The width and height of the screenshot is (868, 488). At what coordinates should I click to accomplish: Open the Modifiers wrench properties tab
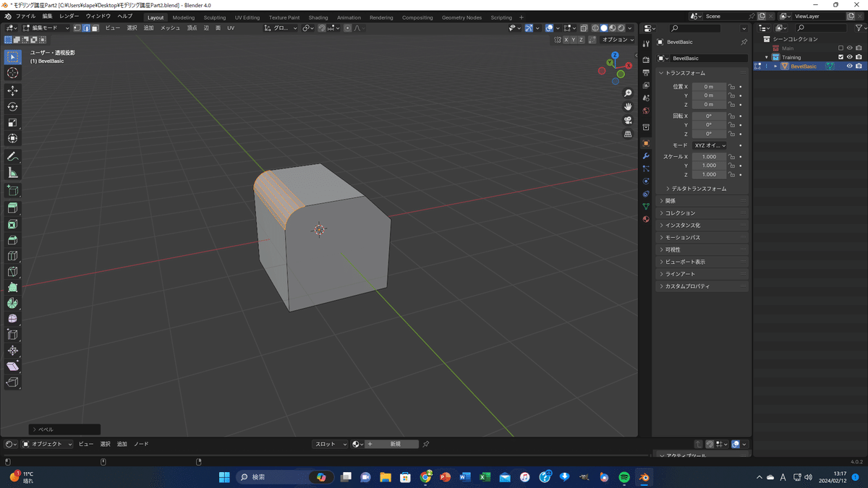[x=646, y=156]
